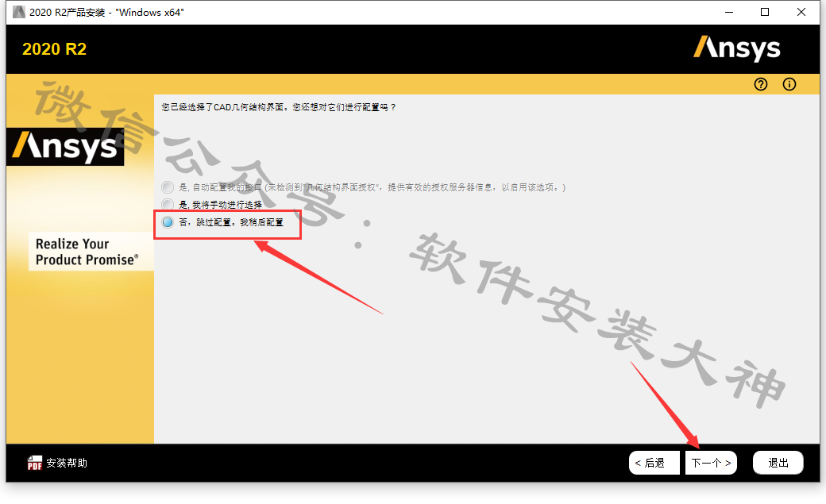Viewport: 826px width, 504px height.
Task: Select radio '是, 自动配置我的接口'
Action: 168,187
